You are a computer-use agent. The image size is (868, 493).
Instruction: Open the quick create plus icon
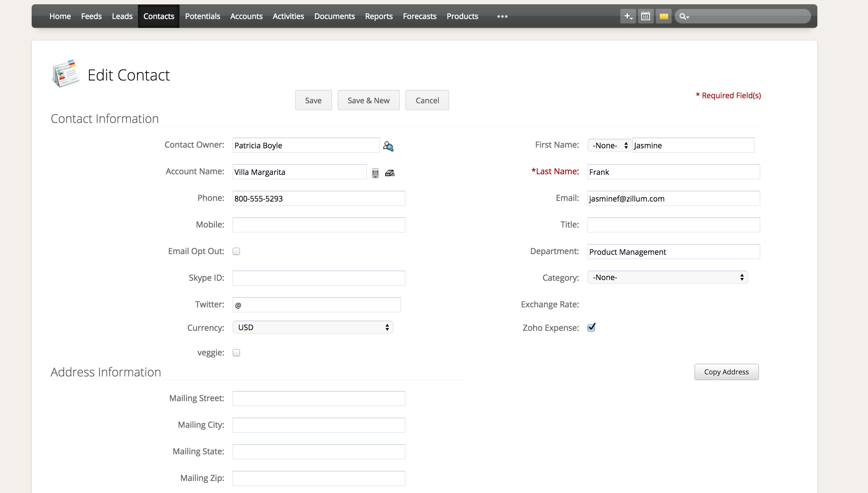point(628,16)
